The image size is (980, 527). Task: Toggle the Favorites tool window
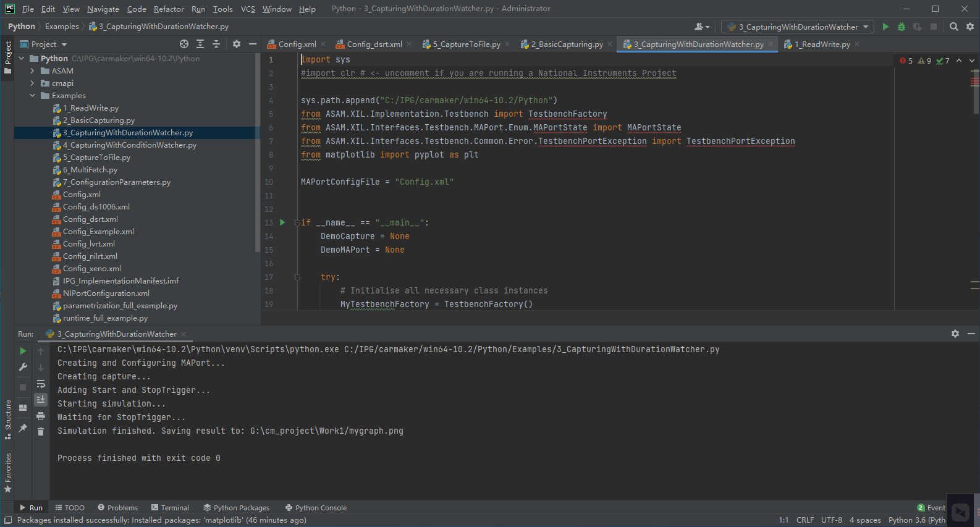[x=7, y=473]
